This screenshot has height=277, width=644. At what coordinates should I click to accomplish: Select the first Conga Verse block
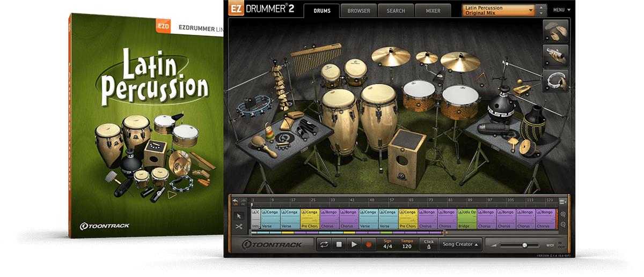(x=270, y=219)
